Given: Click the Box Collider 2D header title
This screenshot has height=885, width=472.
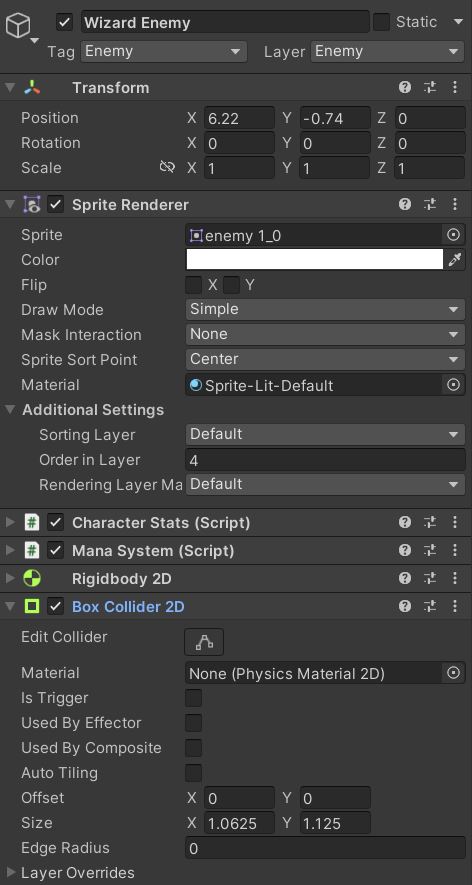Looking at the screenshot, I should pos(128,607).
